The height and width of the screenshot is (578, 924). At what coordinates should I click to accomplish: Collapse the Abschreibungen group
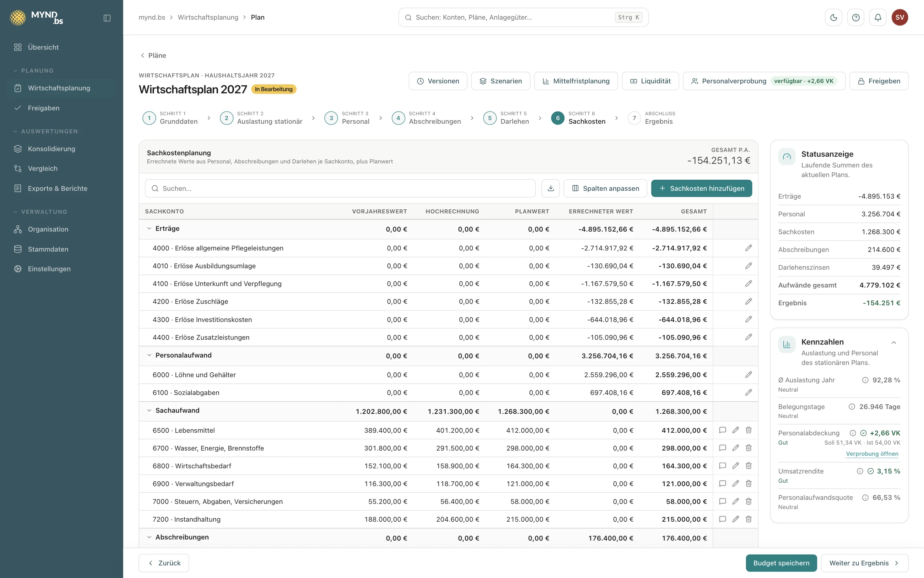coord(149,537)
